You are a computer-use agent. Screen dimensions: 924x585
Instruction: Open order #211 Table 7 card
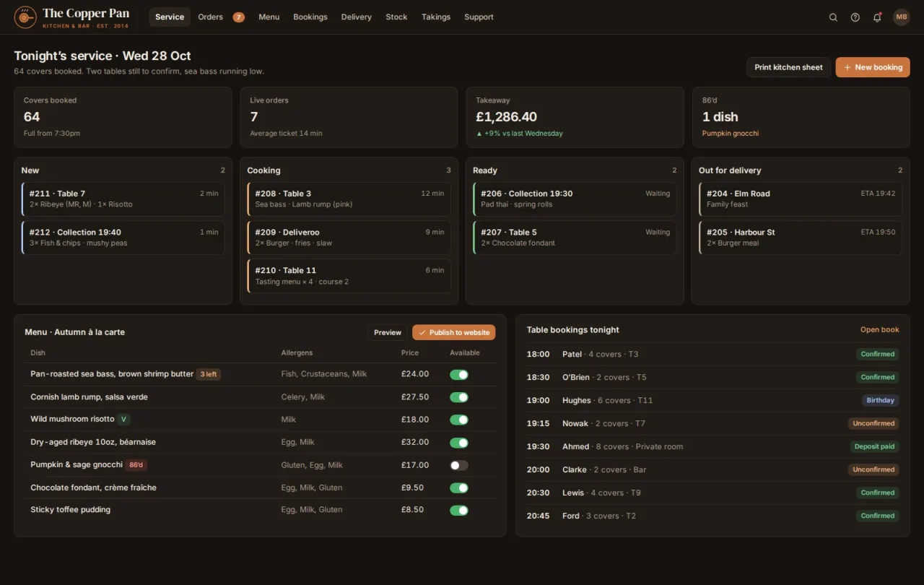(x=123, y=199)
